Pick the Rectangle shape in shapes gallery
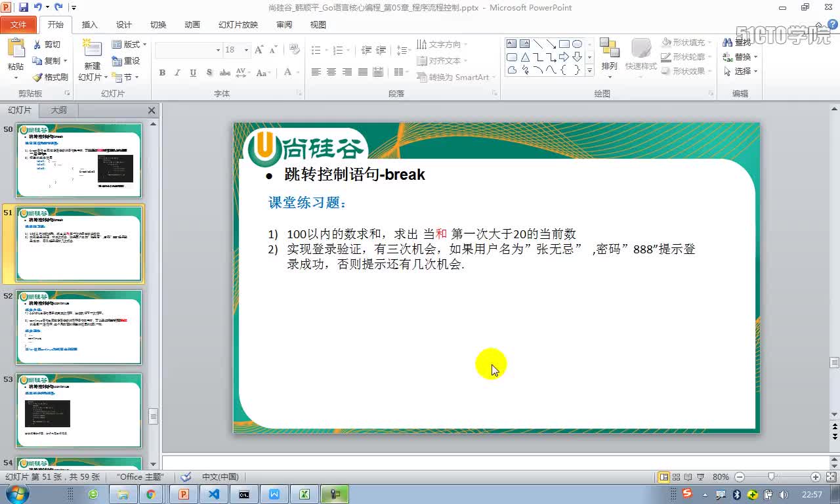The image size is (840, 504). point(564,44)
